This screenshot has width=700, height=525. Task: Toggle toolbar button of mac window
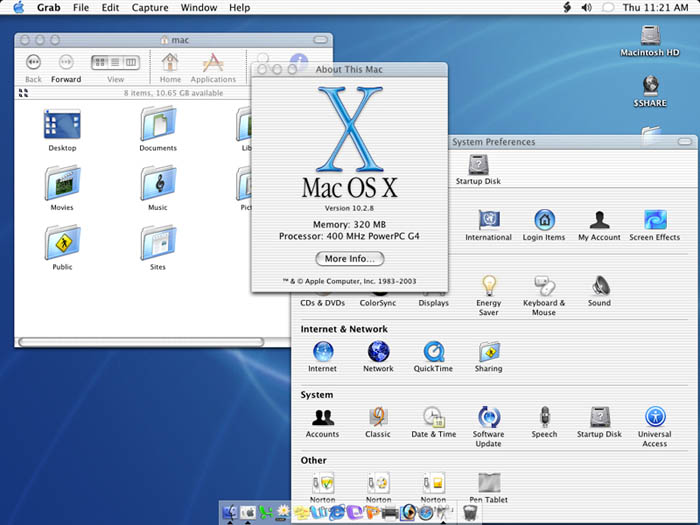point(321,40)
